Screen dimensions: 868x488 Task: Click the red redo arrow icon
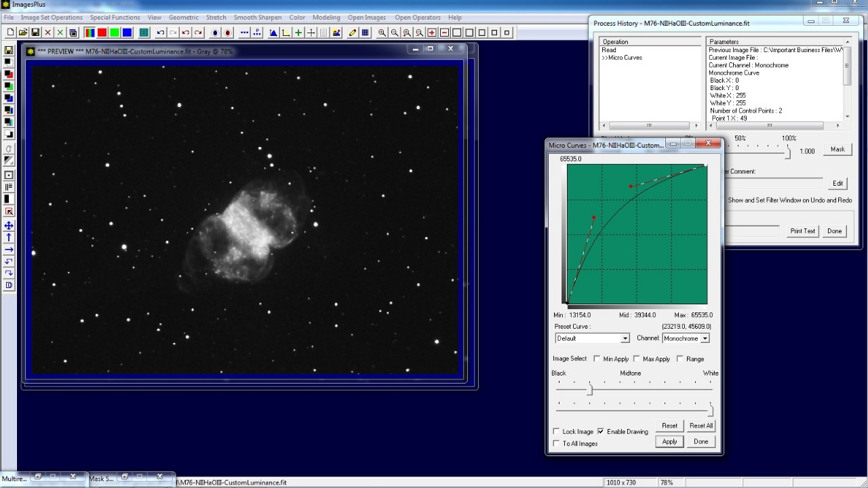click(198, 33)
